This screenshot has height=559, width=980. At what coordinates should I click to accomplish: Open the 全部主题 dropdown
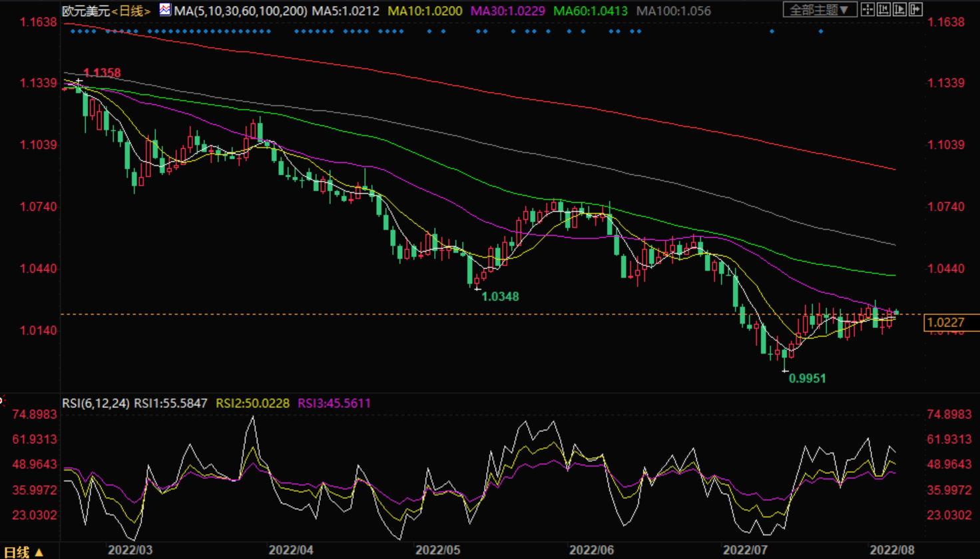pyautogui.click(x=819, y=10)
